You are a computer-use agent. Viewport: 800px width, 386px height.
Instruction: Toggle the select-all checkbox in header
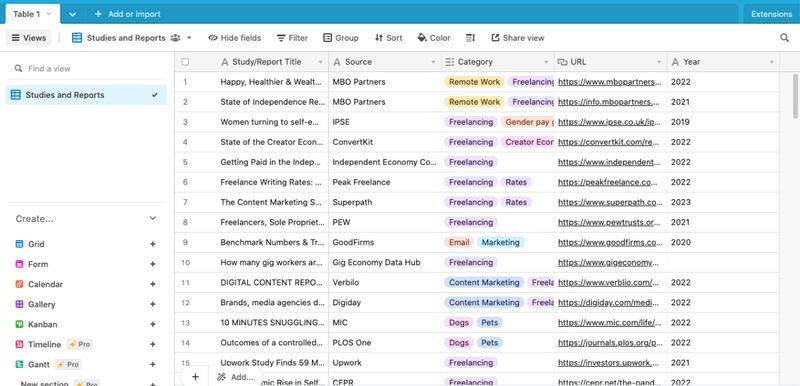click(x=185, y=62)
